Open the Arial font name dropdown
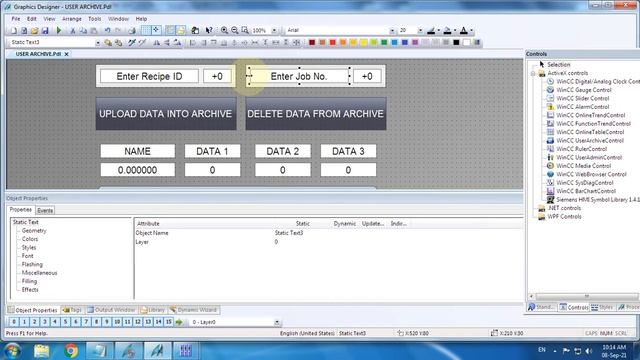The width and height of the screenshot is (640, 360). [x=392, y=31]
